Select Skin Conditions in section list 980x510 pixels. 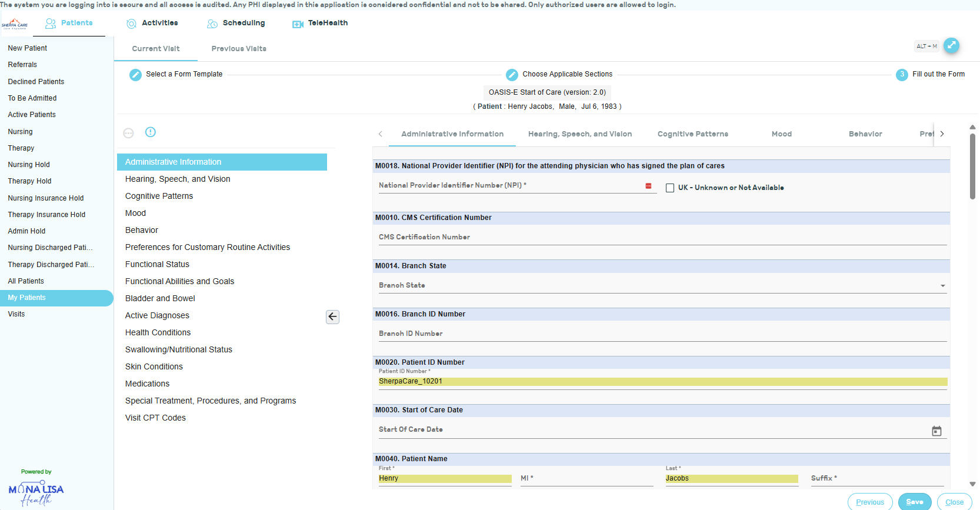point(154,367)
